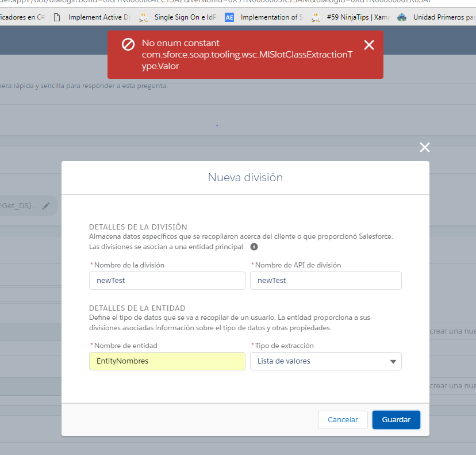476x455 pixels.
Task: Open the '#59 NinjaTips | Xama' bookmark
Action: 355,17
